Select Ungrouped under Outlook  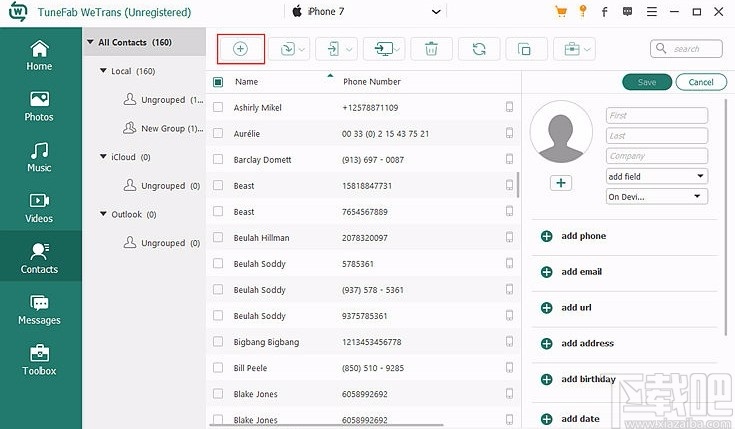(162, 243)
